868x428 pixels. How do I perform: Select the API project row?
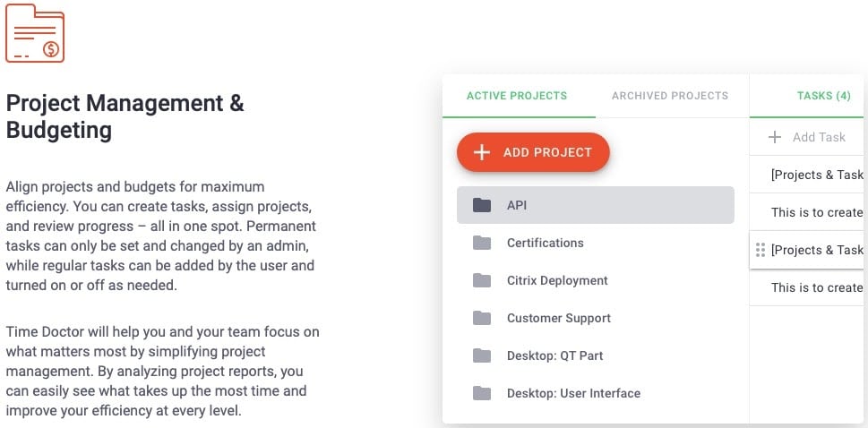[595, 205]
